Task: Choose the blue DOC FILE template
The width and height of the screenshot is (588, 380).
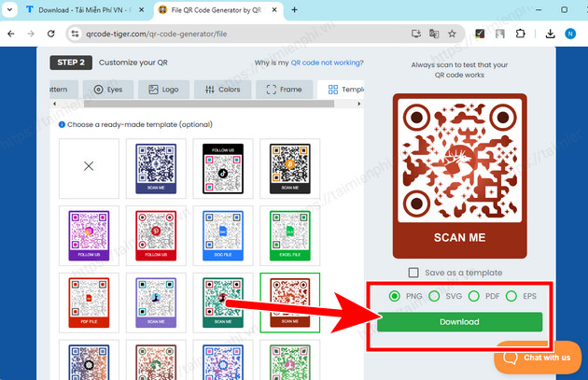Action: 223,235
